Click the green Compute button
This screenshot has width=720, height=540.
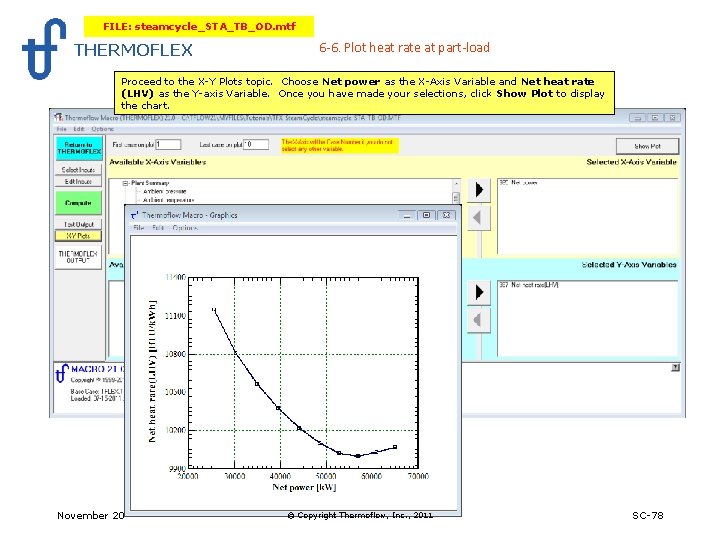tap(78, 202)
